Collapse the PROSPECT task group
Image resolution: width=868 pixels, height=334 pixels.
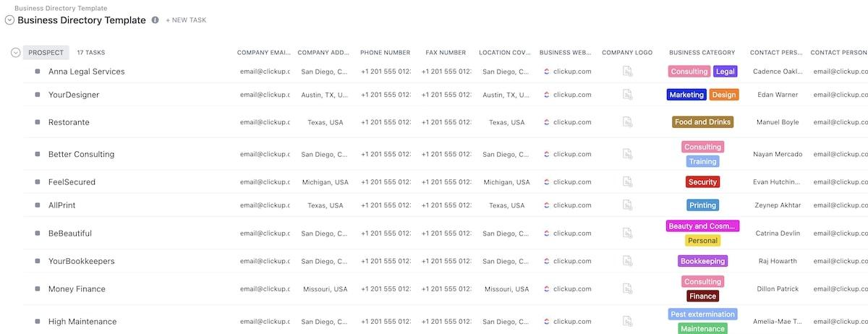coord(15,52)
